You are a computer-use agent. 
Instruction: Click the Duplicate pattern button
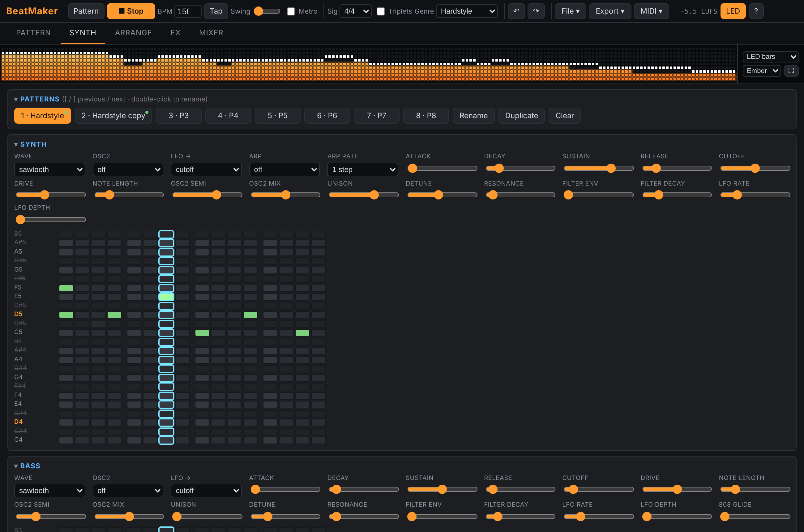coord(521,116)
